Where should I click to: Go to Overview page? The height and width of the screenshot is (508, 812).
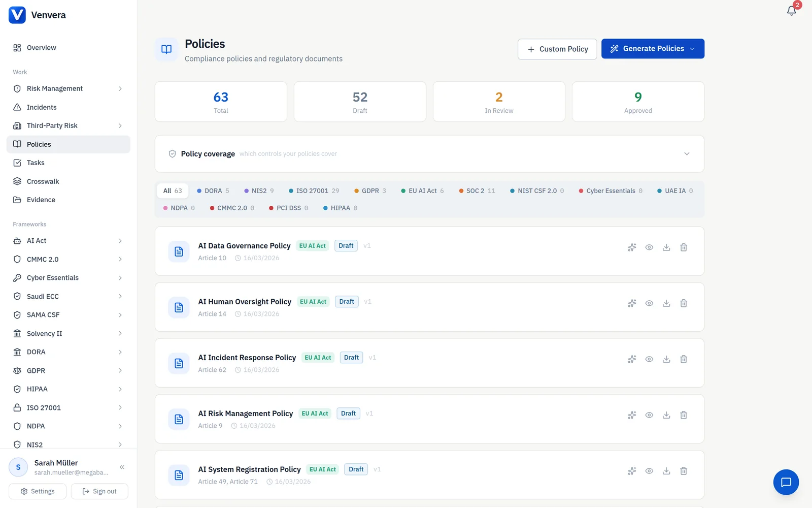(69, 48)
